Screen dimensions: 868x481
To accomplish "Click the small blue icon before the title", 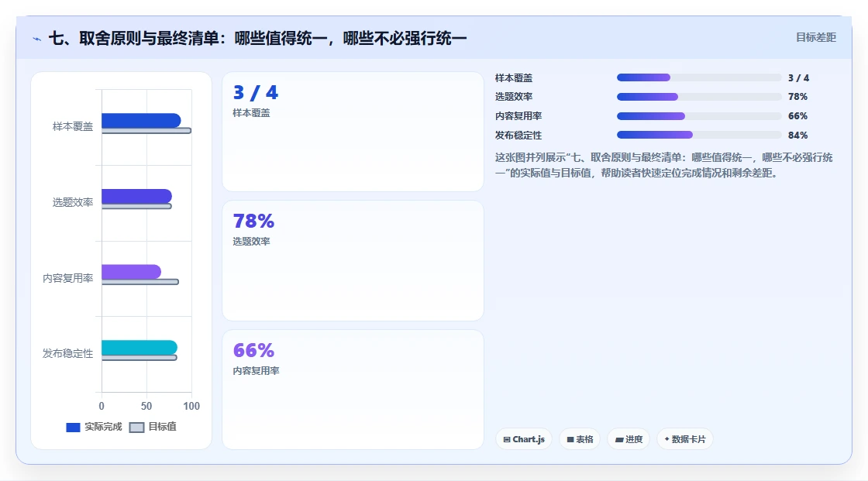I will (37, 39).
